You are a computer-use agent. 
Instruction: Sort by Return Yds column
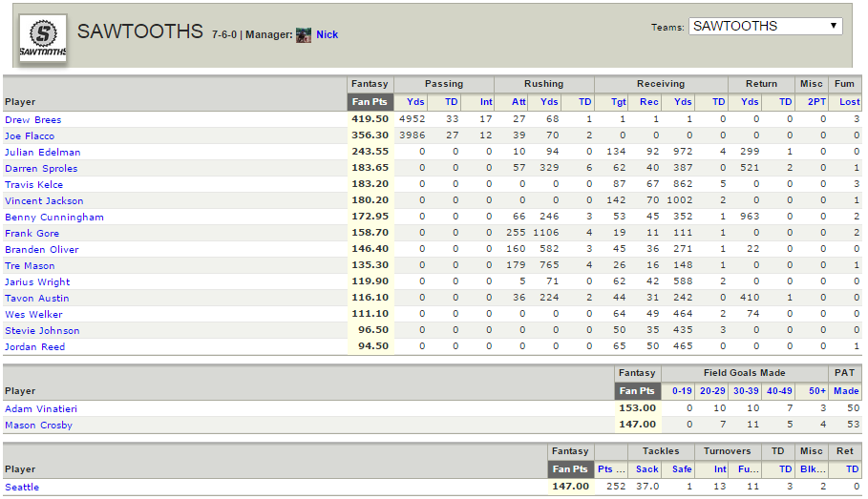(x=751, y=102)
